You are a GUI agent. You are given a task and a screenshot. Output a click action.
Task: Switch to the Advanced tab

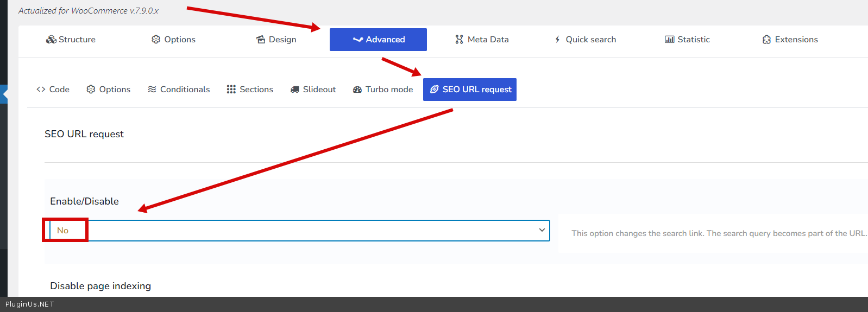(x=378, y=40)
